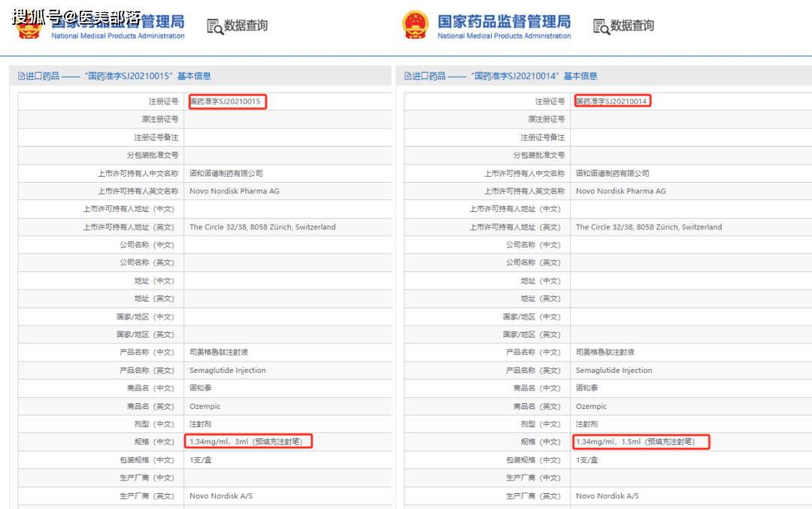
Task: Click the document icon before SJ20210014 heading
Action: coord(408,76)
